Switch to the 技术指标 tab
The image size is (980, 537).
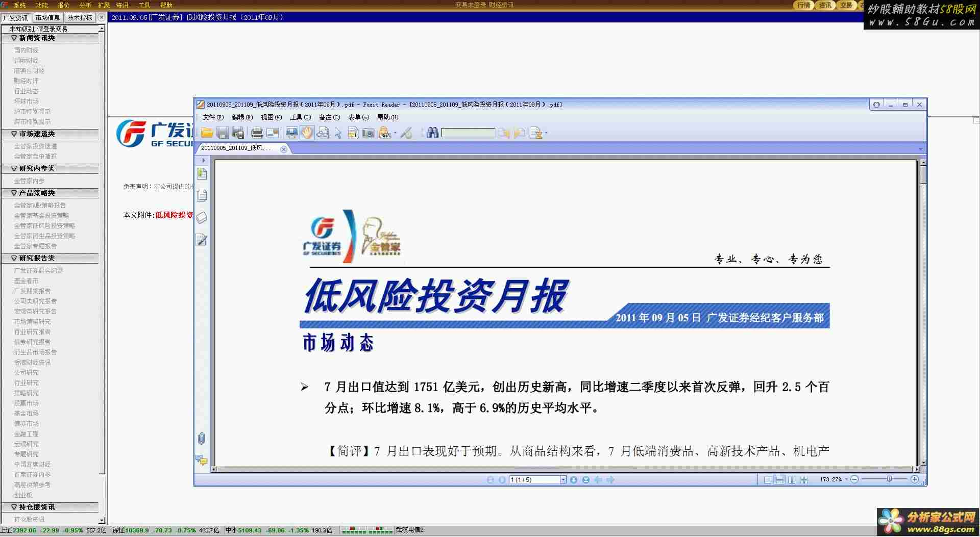80,18
